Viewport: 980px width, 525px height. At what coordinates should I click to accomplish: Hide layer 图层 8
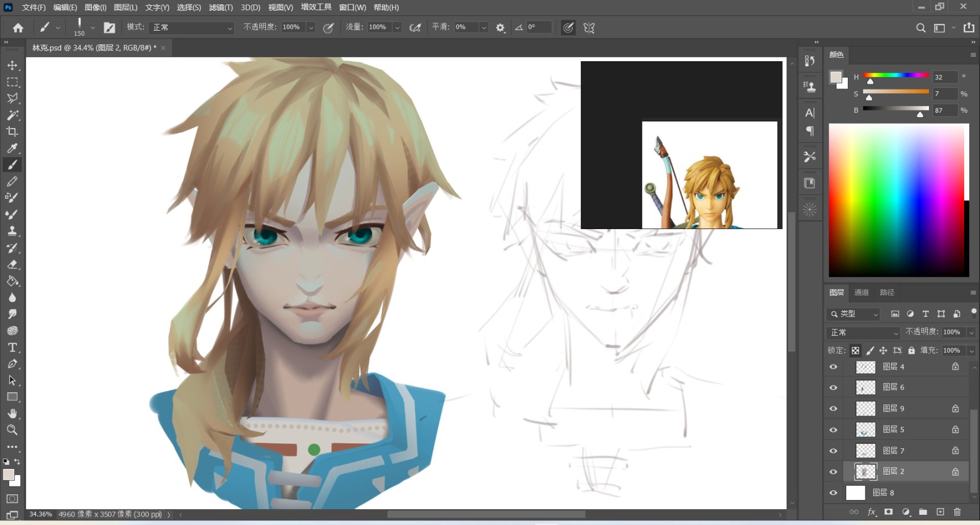[x=833, y=493]
